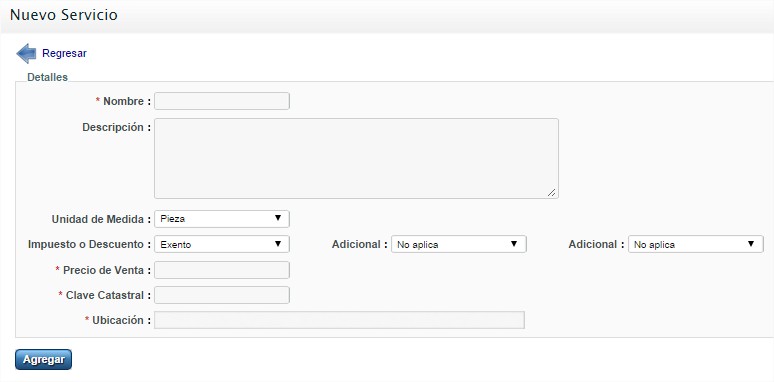
Task: Click the Descripción field label
Action: [116, 127]
